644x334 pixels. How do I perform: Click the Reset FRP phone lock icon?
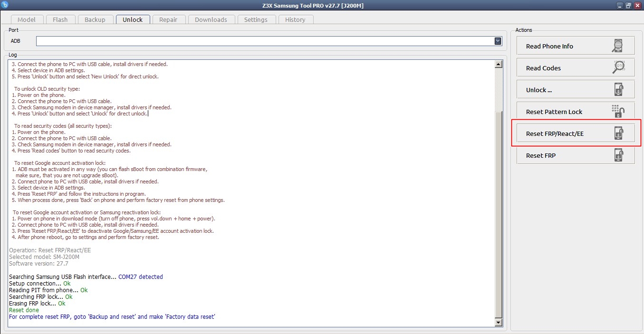[618, 155]
